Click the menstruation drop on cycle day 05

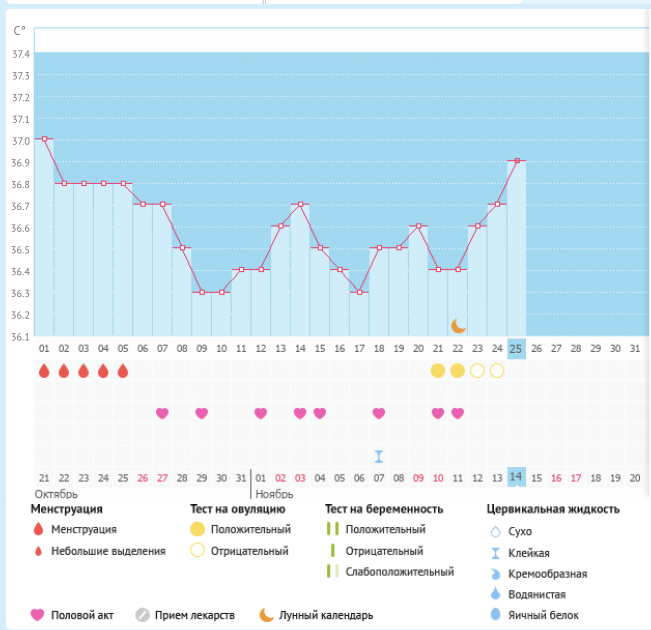pyautogui.click(x=123, y=371)
